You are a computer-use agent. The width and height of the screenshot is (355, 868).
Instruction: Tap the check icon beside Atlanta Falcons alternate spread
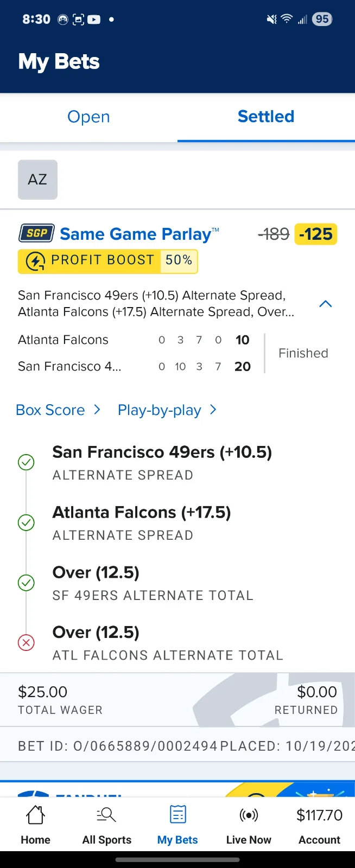[x=26, y=522]
